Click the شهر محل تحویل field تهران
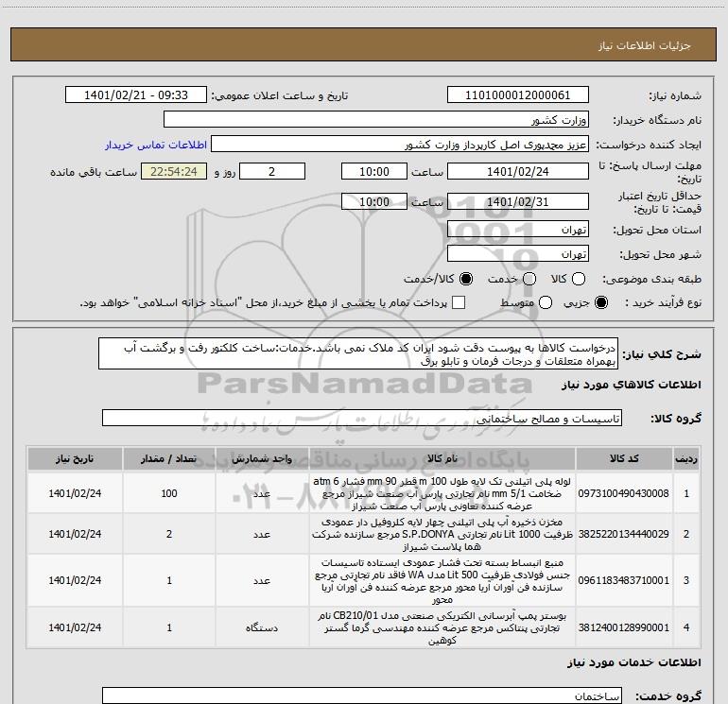The width and height of the screenshot is (728, 704). [x=518, y=254]
